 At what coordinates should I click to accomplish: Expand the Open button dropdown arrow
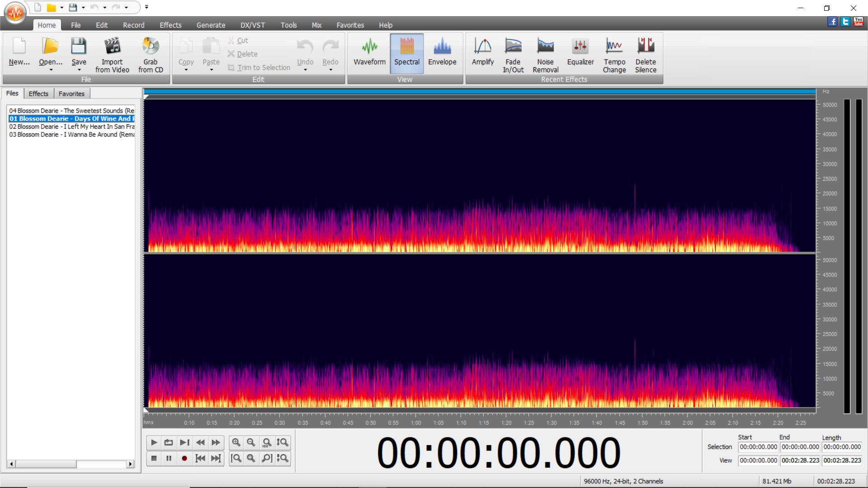(x=51, y=70)
